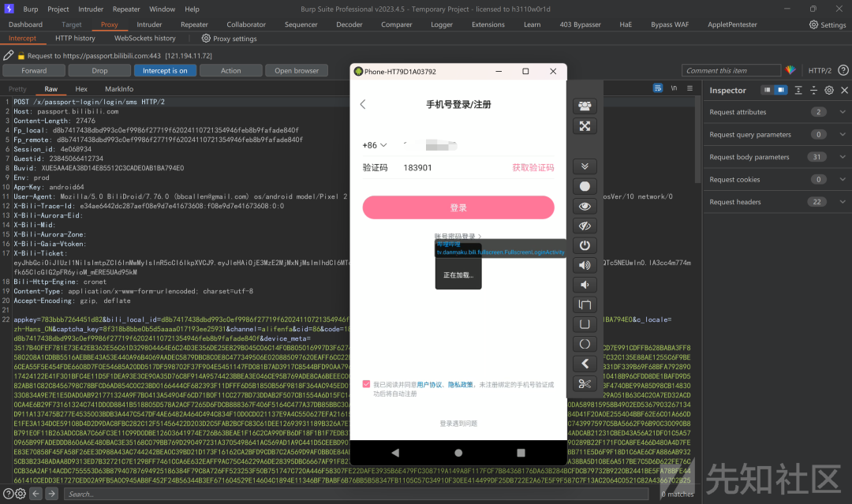
Task: Toggle the show non-printable characters \n icon
Action: coord(674,88)
